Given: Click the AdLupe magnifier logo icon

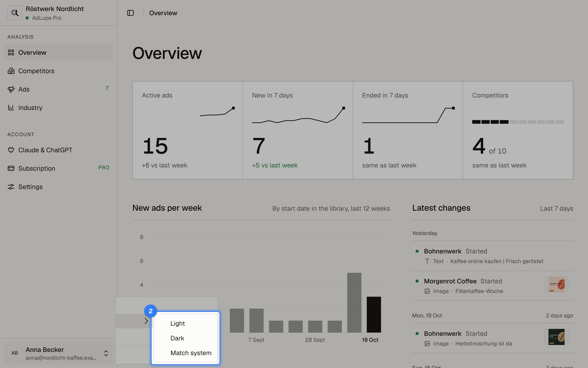Looking at the screenshot, I should pos(14,13).
